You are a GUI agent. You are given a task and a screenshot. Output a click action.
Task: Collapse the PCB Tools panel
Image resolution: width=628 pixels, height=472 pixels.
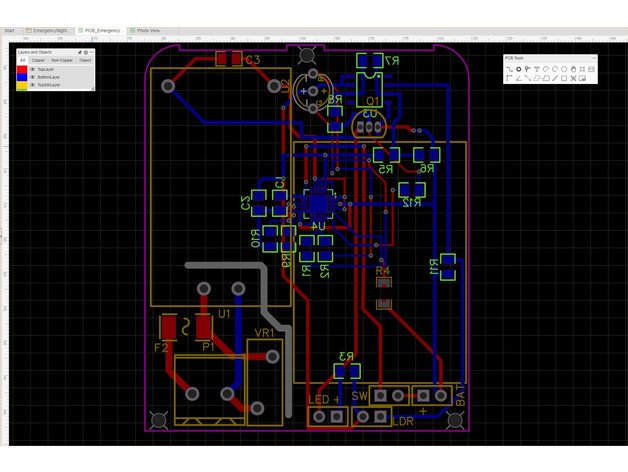594,58
